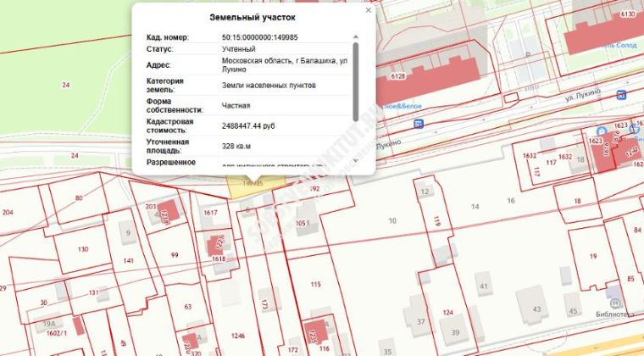644x356 pixels.
Task: Select cadastral number 50:15:0000000:149985 text
Action: click(x=260, y=37)
